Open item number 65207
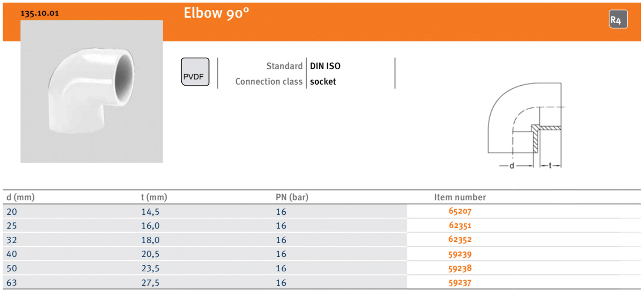 point(460,211)
